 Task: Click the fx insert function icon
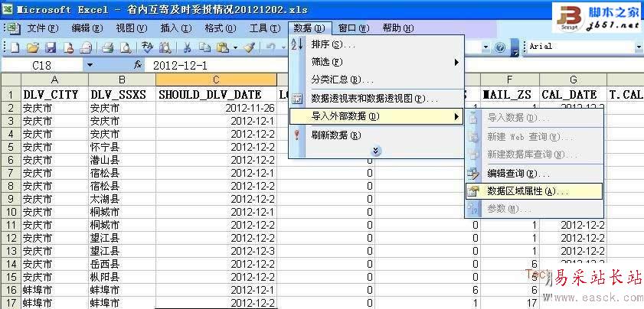coord(138,65)
